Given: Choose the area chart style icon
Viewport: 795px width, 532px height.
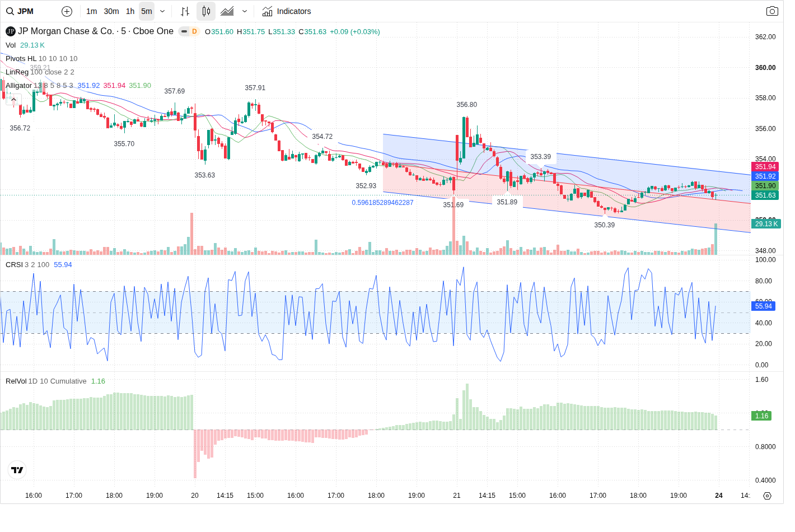Looking at the screenshot, I should tap(227, 11).
